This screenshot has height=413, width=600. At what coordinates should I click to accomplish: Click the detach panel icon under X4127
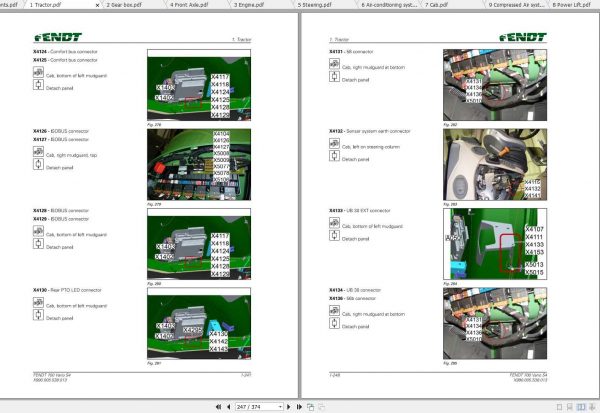[38, 164]
